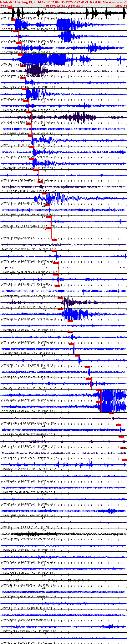Select the UW.SOS EHZ station label
The image size is (127, 644).
coord(29,134)
